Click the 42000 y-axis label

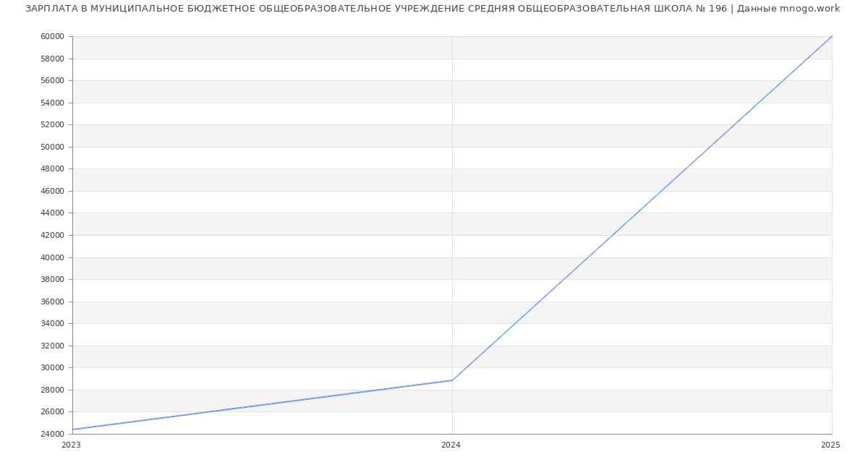[x=52, y=235]
